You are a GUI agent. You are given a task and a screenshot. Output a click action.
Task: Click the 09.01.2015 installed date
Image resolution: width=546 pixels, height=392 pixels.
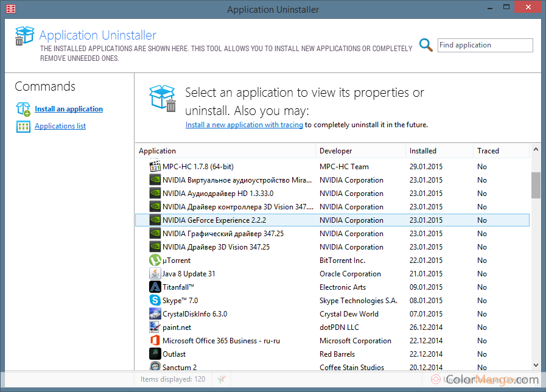[426, 287]
